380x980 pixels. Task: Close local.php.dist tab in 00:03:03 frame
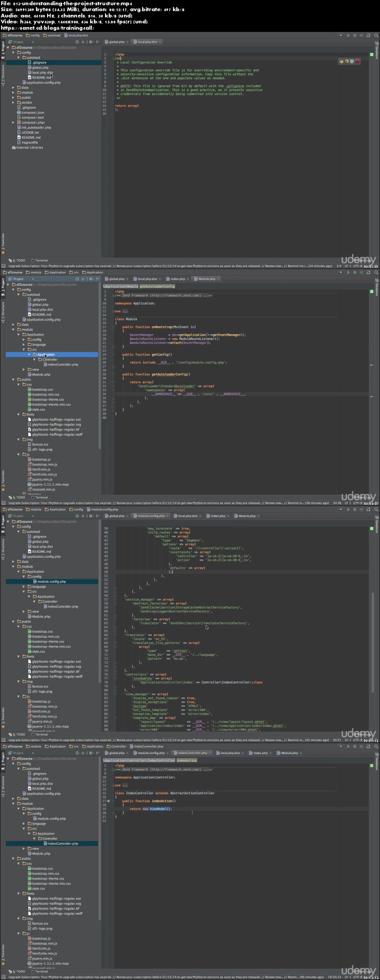[160, 42]
